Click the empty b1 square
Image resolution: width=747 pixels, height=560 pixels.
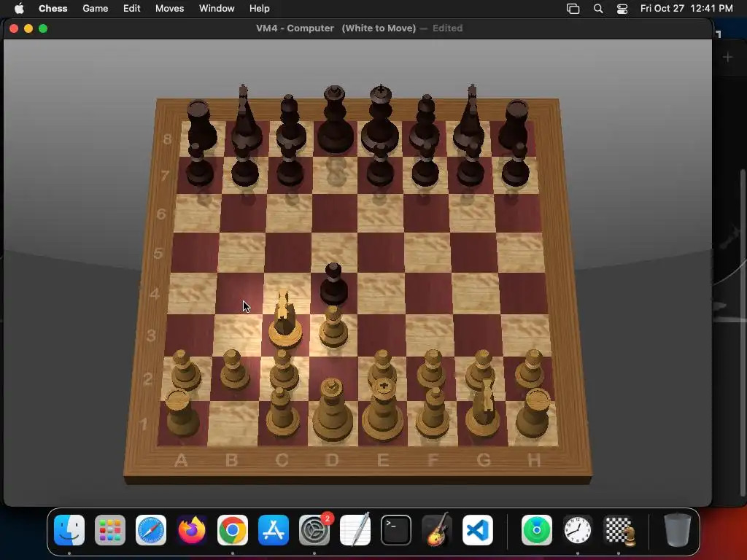click(x=233, y=423)
